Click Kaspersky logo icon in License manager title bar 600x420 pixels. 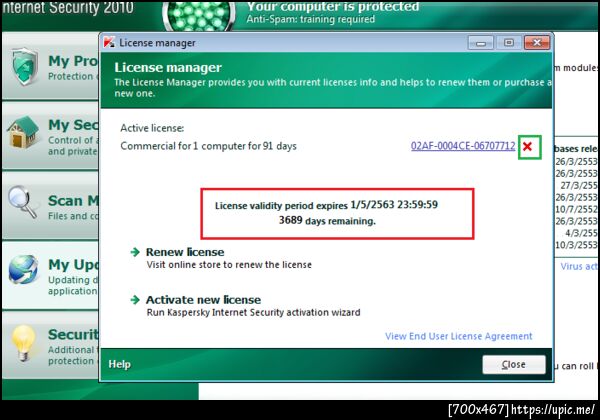click(x=109, y=42)
